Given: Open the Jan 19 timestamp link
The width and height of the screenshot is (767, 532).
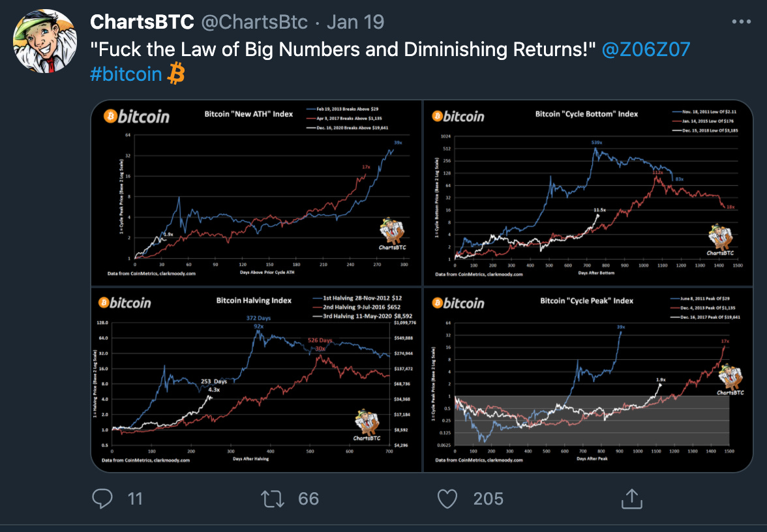Looking at the screenshot, I should [x=355, y=22].
